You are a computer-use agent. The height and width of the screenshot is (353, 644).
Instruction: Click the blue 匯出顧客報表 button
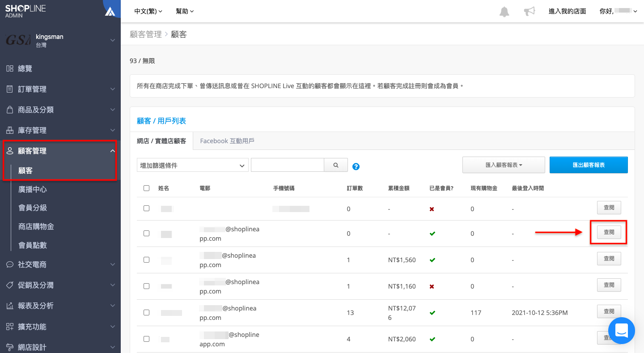589,165
